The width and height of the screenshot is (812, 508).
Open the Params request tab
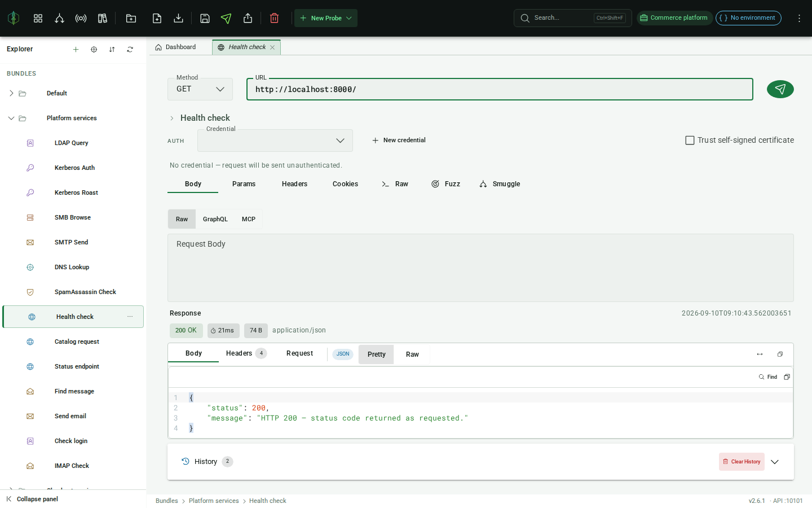(x=244, y=184)
